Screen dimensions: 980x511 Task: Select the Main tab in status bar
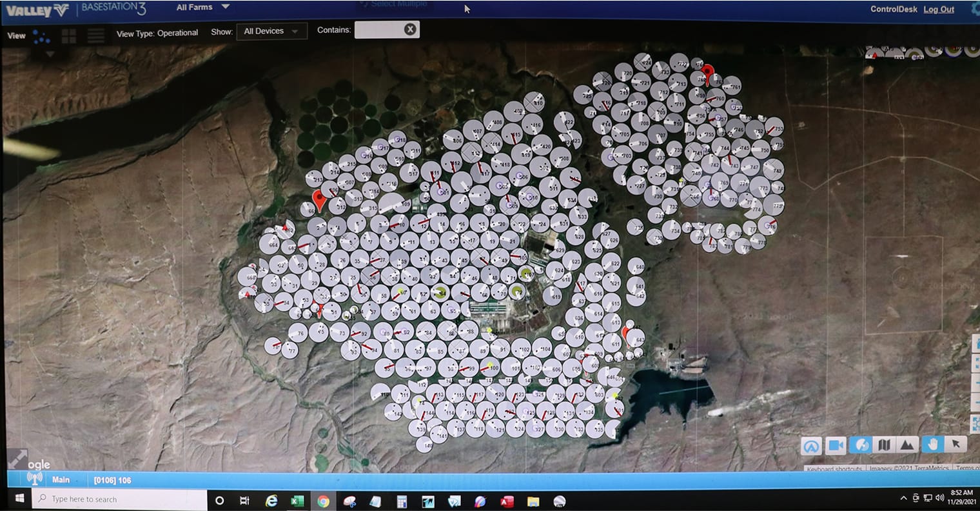(61, 479)
